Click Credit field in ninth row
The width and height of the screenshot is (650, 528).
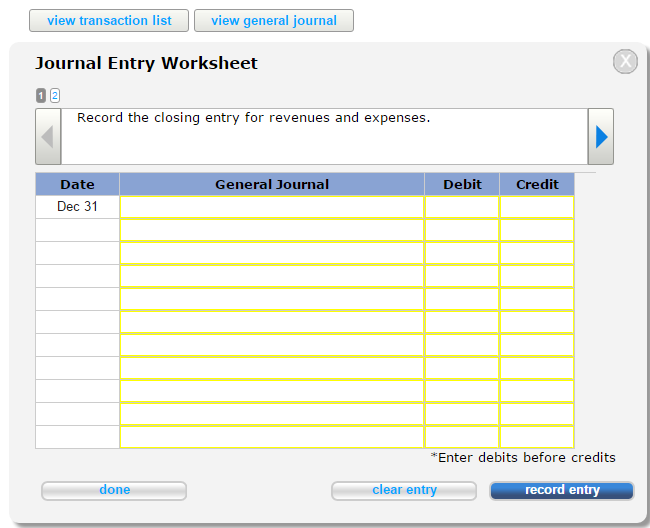click(537, 391)
